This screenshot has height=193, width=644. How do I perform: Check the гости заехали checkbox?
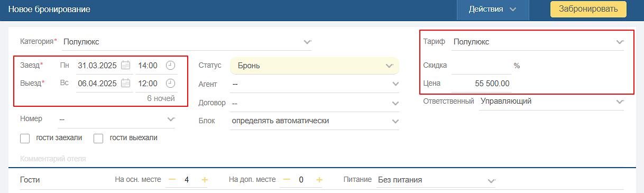(x=24, y=139)
